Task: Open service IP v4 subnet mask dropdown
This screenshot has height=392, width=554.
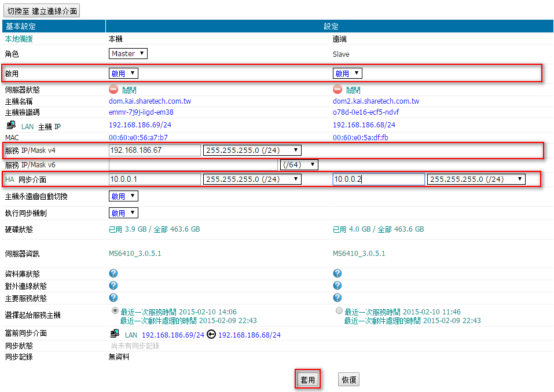Action: pos(252,151)
